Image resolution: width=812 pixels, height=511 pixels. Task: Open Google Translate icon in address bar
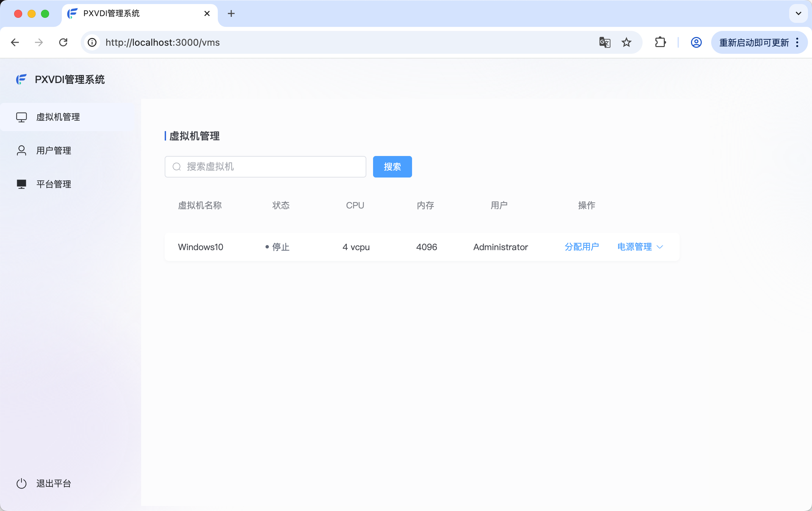tap(604, 42)
